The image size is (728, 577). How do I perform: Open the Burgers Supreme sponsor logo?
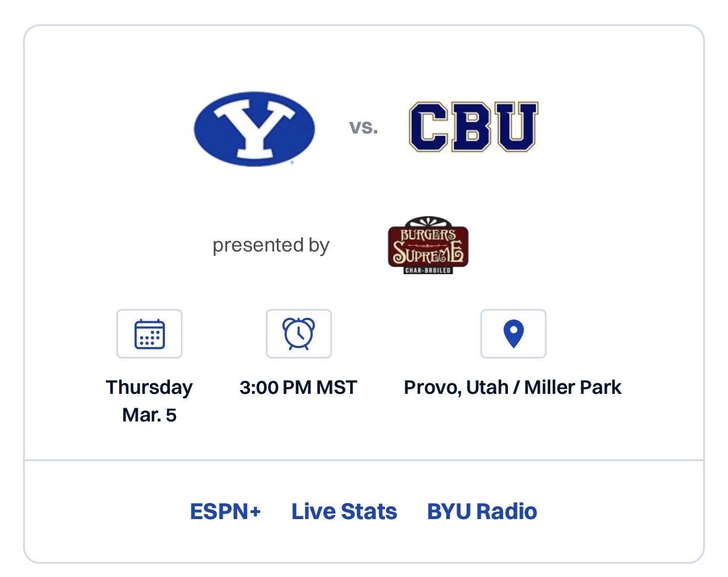(x=427, y=245)
